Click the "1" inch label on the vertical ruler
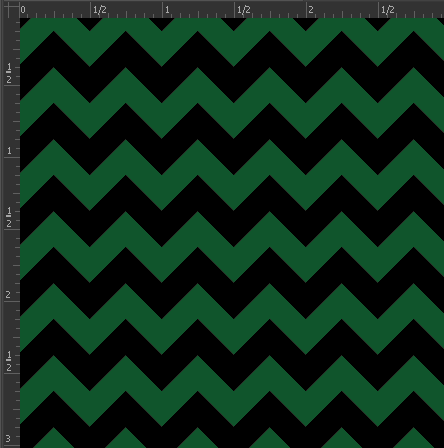The width and height of the screenshot is (444, 448). (9, 151)
